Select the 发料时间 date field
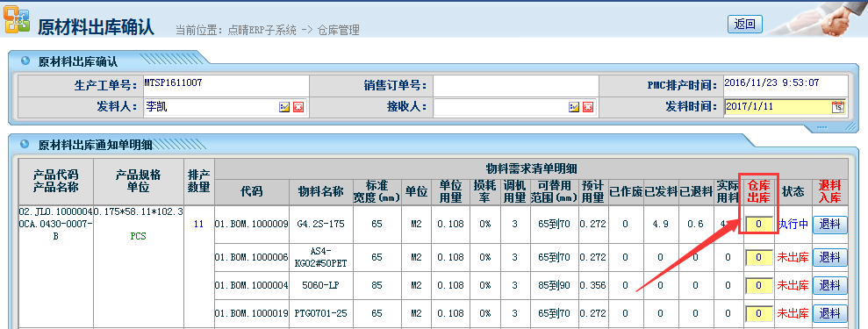This screenshot has width=868, height=329. (778, 107)
